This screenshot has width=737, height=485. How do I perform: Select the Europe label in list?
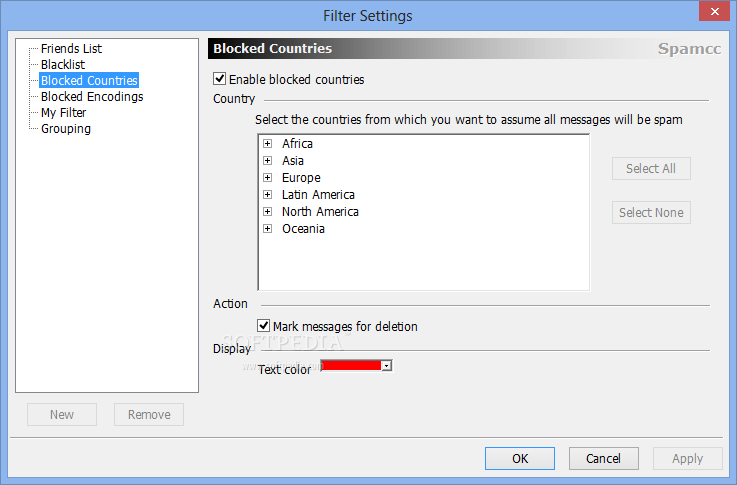301,178
